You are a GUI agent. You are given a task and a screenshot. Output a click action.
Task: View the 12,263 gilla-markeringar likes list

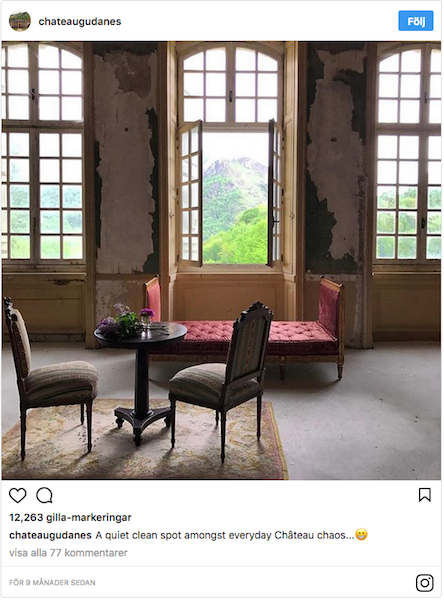pyautogui.click(x=70, y=518)
